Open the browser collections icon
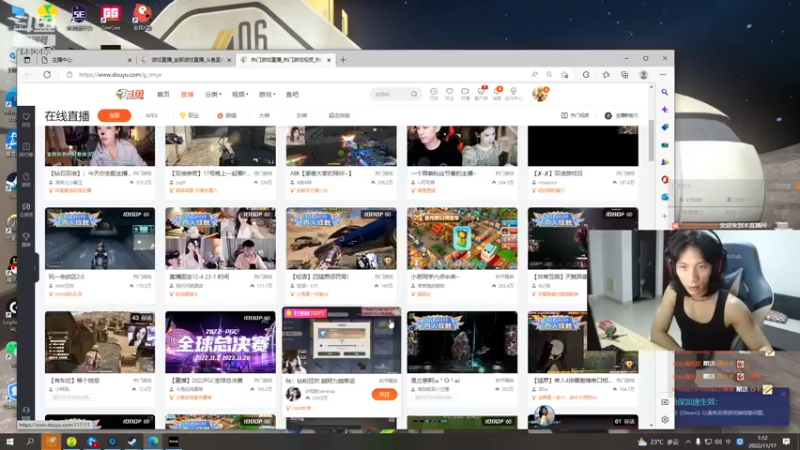The height and width of the screenshot is (450, 800). (x=624, y=74)
